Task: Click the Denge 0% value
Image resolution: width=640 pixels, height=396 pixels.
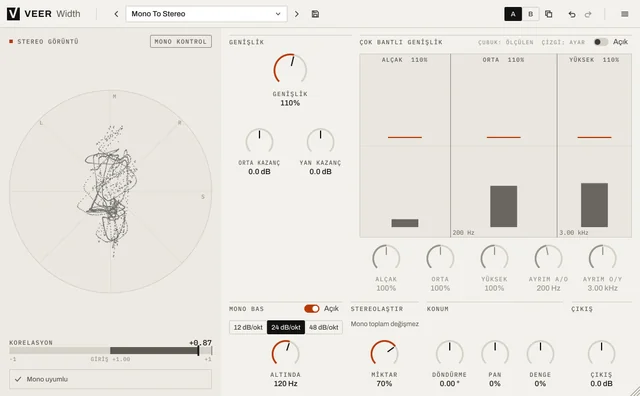Action: pyautogui.click(x=540, y=384)
